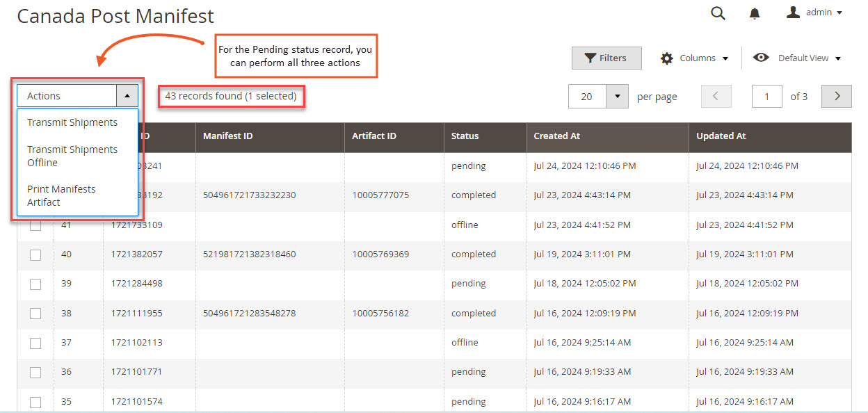Check the box for row 36

35,372
